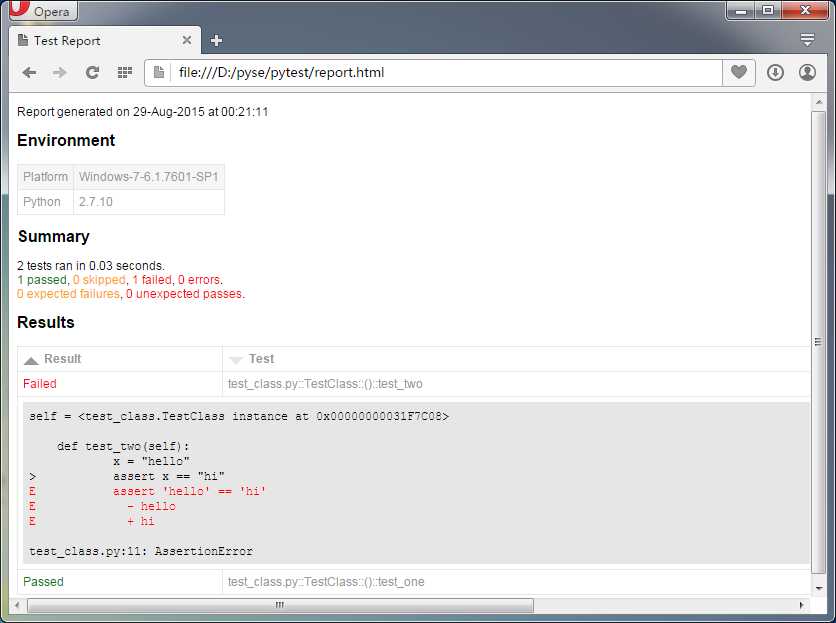Go back with the back arrow
The image size is (836, 623).
(x=29, y=73)
